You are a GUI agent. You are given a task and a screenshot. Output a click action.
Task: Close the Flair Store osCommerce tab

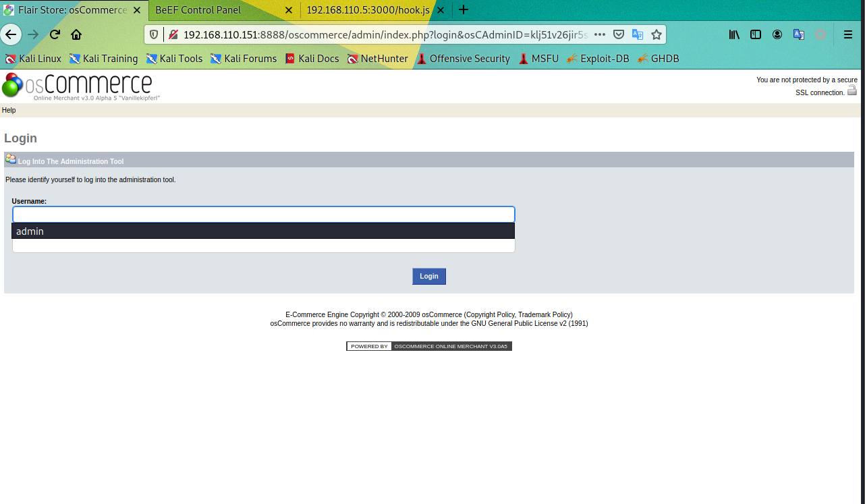(138, 10)
